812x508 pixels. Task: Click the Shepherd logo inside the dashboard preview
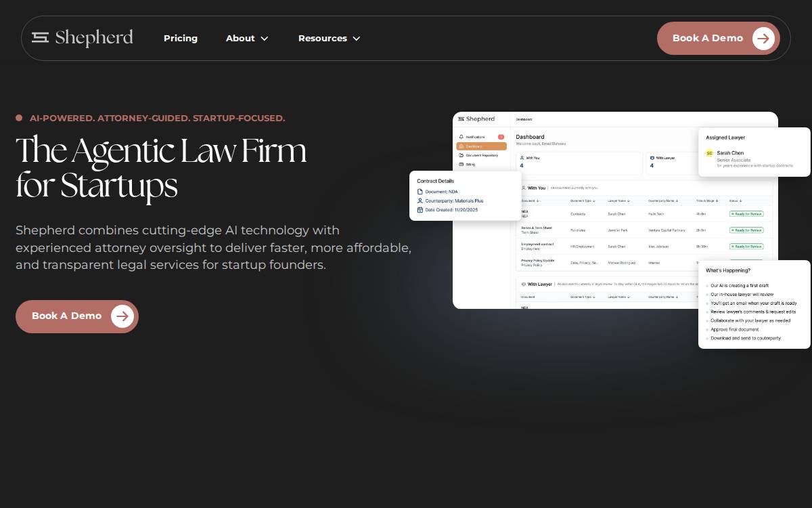pyautogui.click(x=476, y=119)
